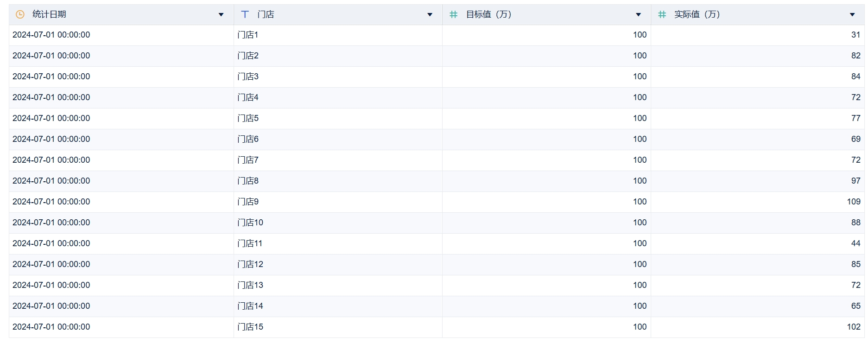Select the 门店2 cell
Image resolution: width=868 pixels, height=344 pixels.
(338, 56)
